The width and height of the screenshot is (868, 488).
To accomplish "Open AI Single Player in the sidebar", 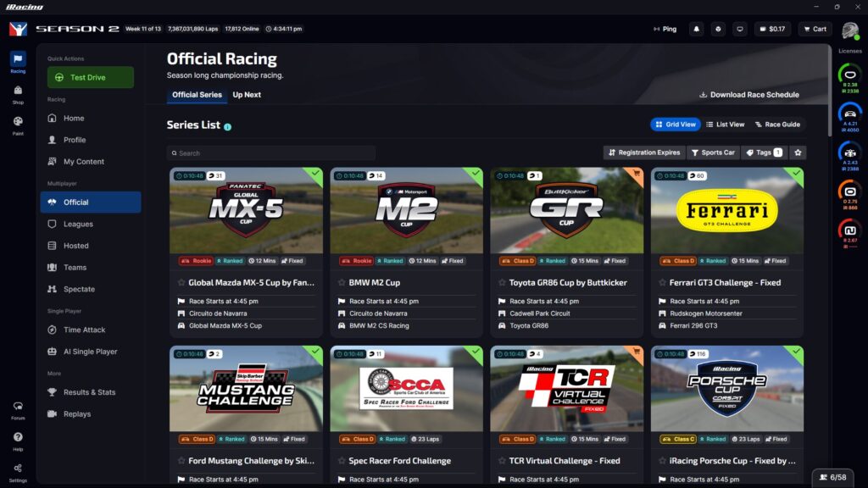I will coord(90,352).
